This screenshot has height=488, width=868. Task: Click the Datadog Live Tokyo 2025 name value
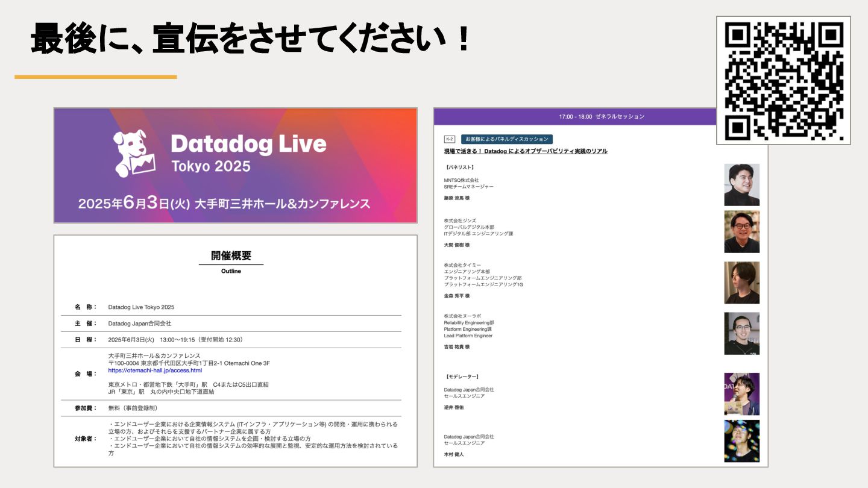click(141, 307)
